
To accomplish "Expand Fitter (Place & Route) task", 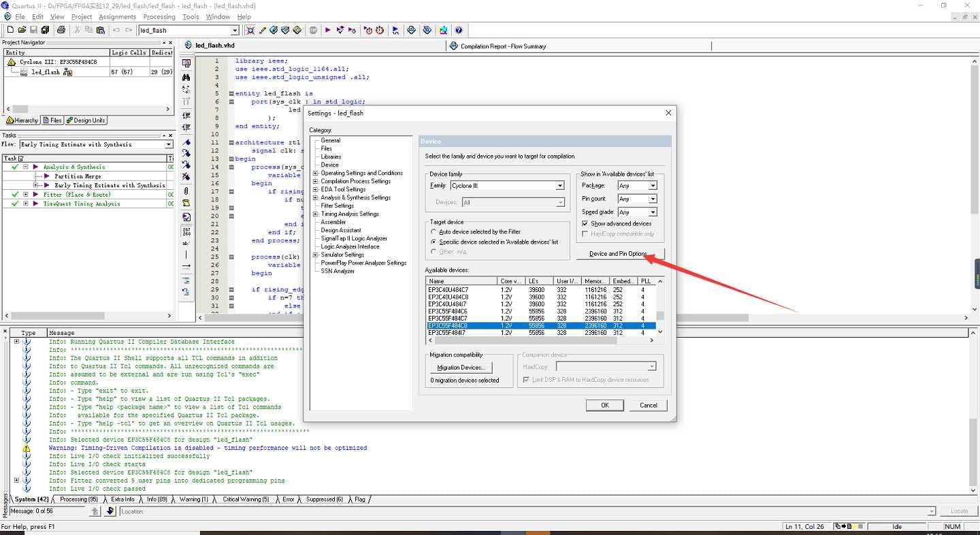I will click(26, 195).
